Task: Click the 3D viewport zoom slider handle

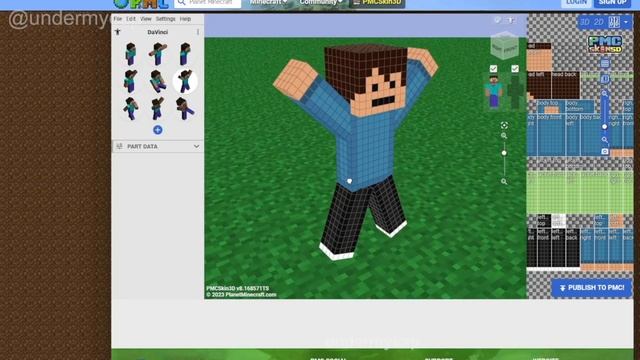Action: pyautogui.click(x=504, y=153)
